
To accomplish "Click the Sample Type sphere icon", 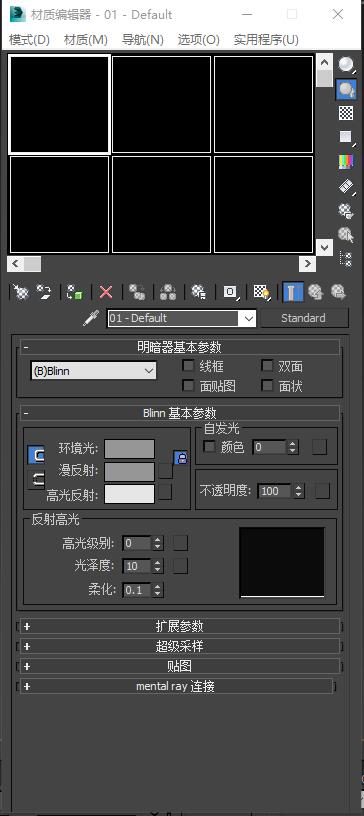I will pyautogui.click(x=345, y=65).
